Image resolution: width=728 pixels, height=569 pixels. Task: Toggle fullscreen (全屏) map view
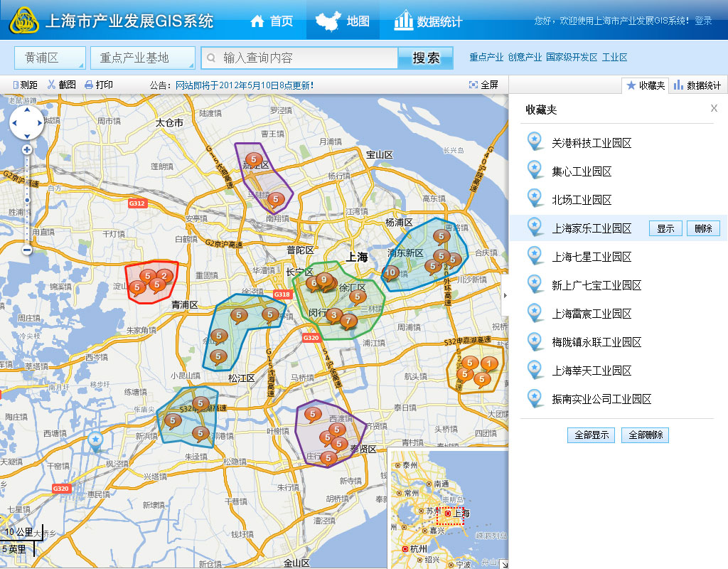[483, 85]
